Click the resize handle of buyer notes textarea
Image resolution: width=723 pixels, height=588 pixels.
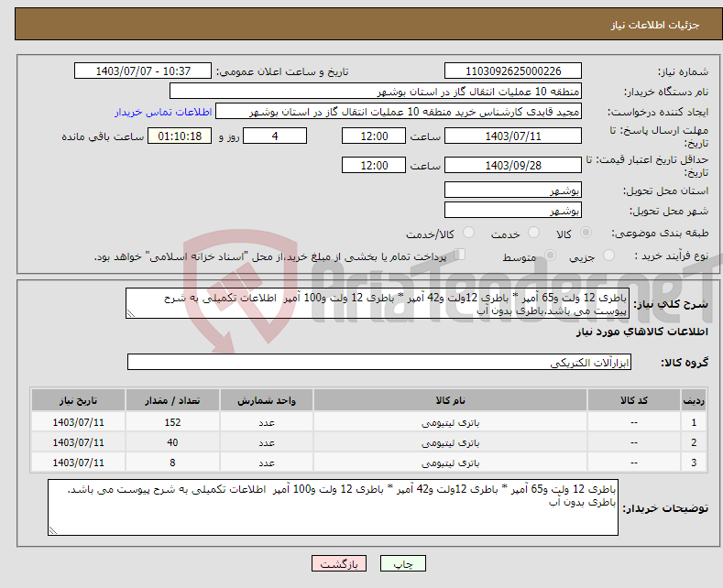pyautogui.click(x=52, y=531)
